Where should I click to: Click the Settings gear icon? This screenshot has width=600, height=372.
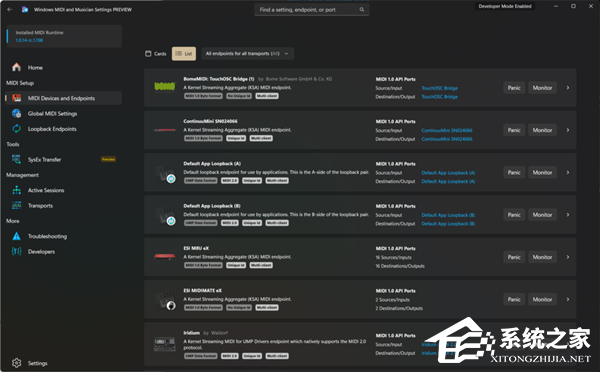(x=16, y=363)
